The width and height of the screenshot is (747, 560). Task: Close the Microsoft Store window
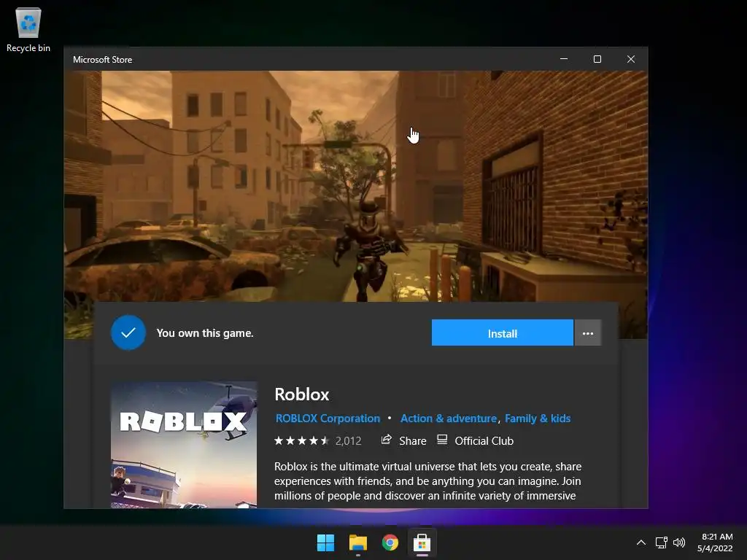(x=631, y=59)
